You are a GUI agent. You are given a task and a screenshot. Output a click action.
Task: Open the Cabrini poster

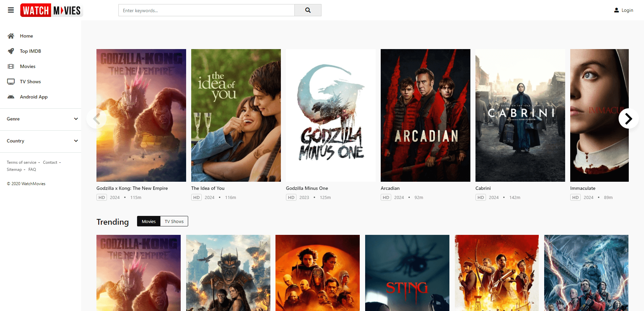520,115
